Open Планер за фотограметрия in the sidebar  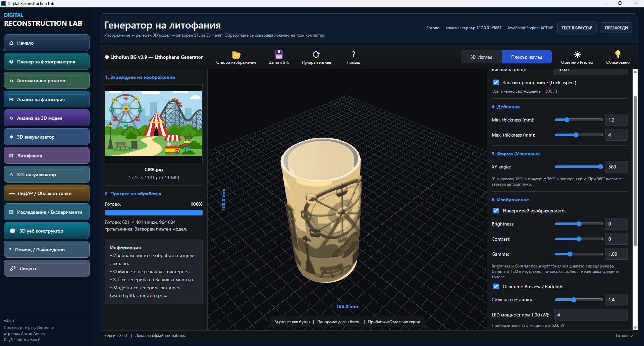pyautogui.click(x=47, y=62)
